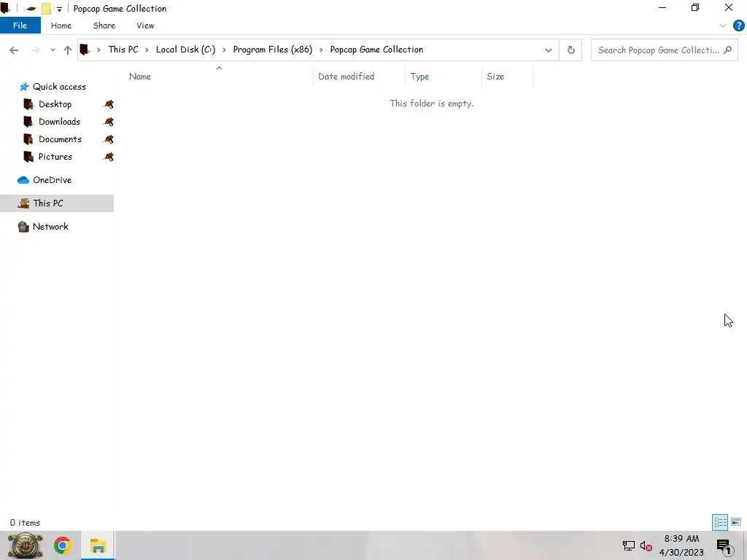Click File Explorer on the taskbar
Image resolution: width=747 pixels, height=560 pixels.
pos(98,545)
